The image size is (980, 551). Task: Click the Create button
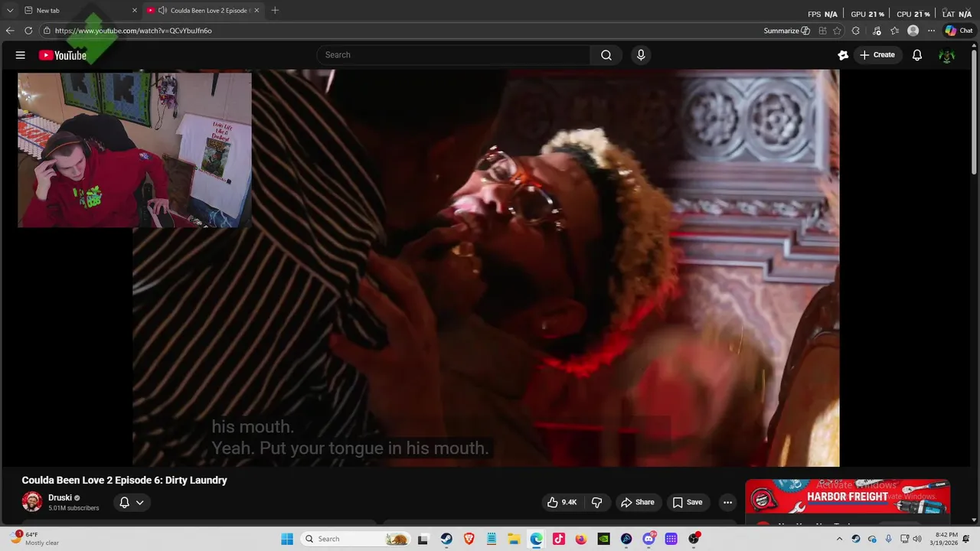[877, 55]
